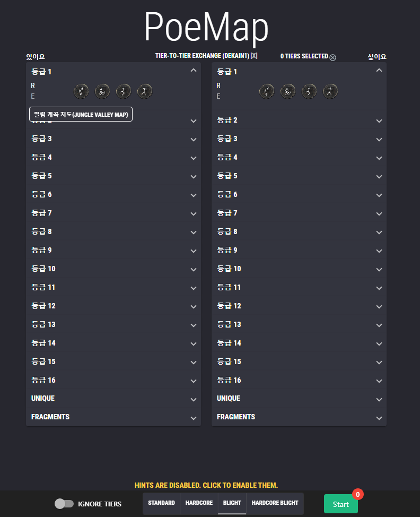Viewport: 420px width, 517px height.
Task: Close tier-to-tier exchange with the [X] link
Action: click(x=254, y=56)
